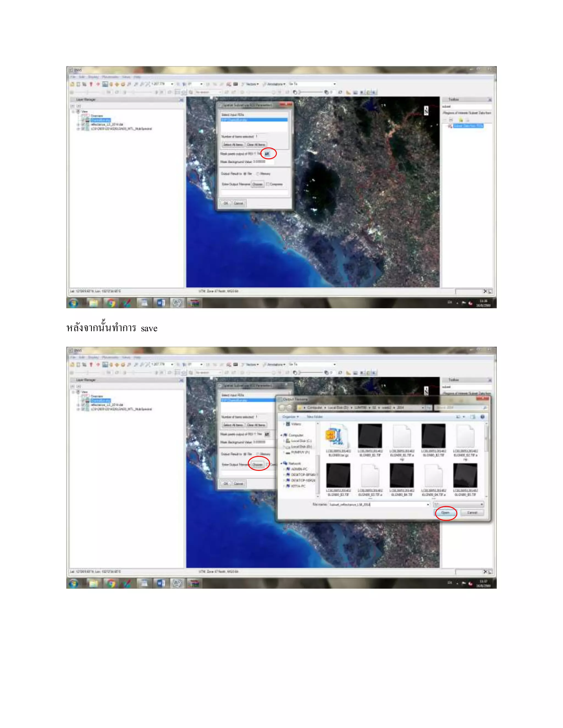Click the change view icon in file dialog
The height and width of the screenshot is (728, 563).
(x=459, y=417)
